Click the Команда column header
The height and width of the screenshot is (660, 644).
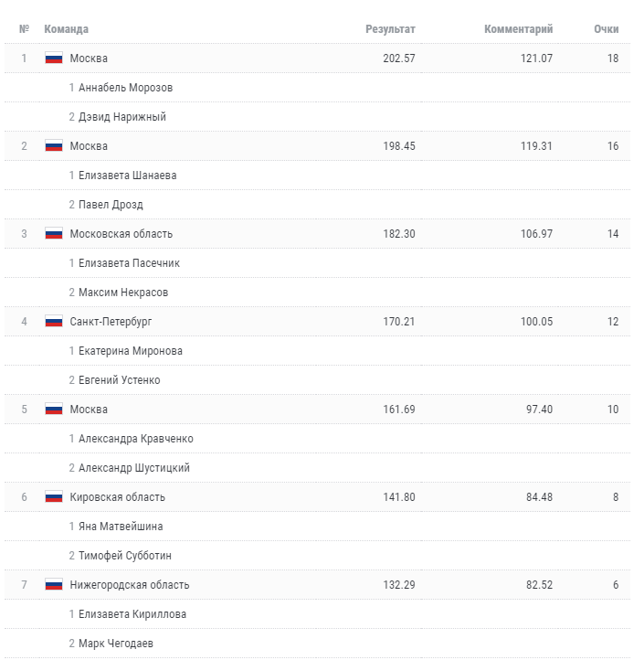[66, 29]
